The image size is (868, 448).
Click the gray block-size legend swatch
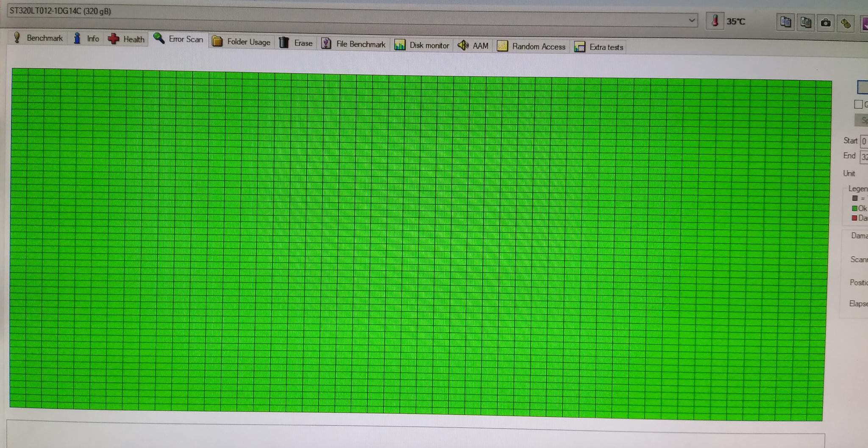tap(855, 198)
